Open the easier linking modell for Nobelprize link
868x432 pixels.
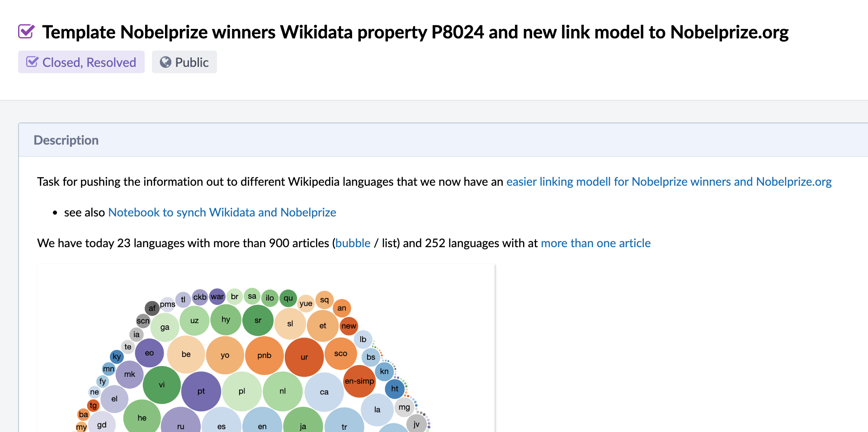[669, 182]
